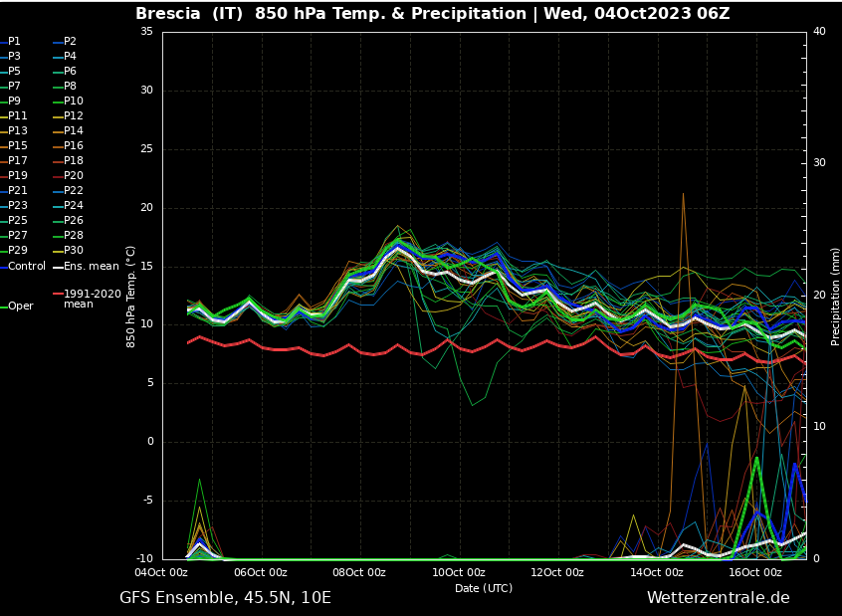Click the P27 legend entry
This screenshot has height=616, width=842.
point(13,235)
